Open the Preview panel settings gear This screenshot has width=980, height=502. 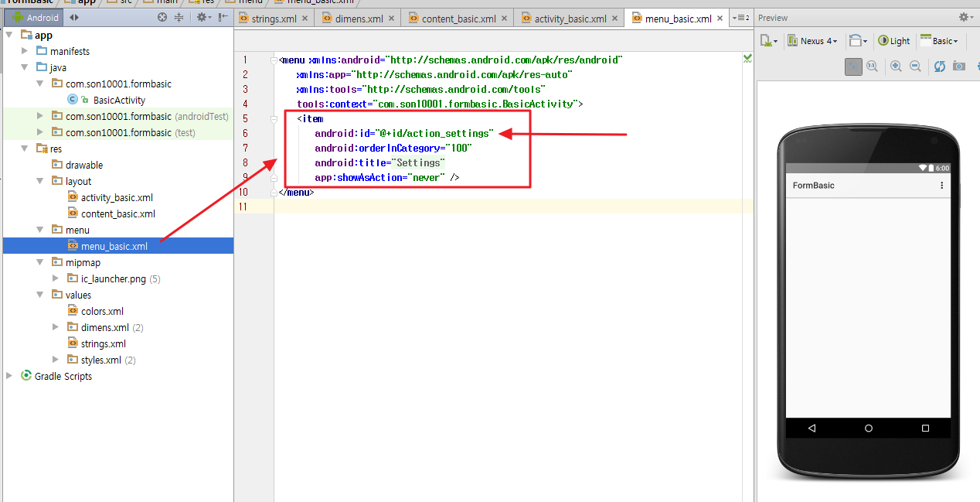point(965,17)
